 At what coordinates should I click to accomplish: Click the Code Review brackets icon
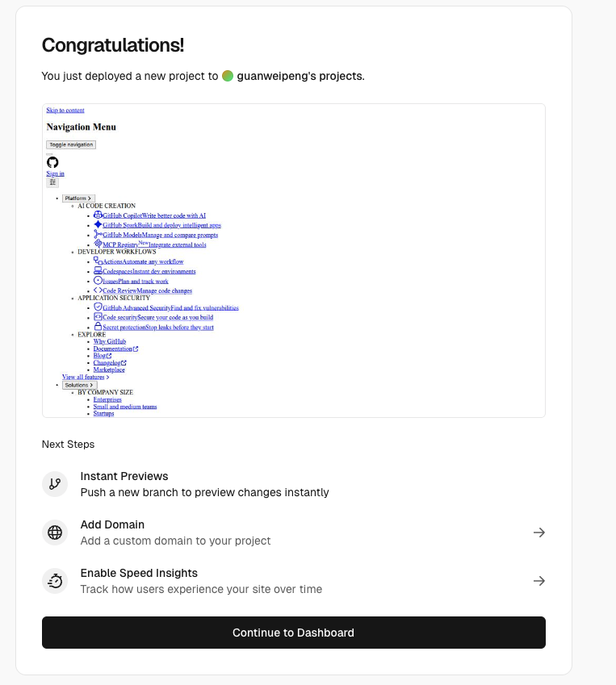(98, 290)
